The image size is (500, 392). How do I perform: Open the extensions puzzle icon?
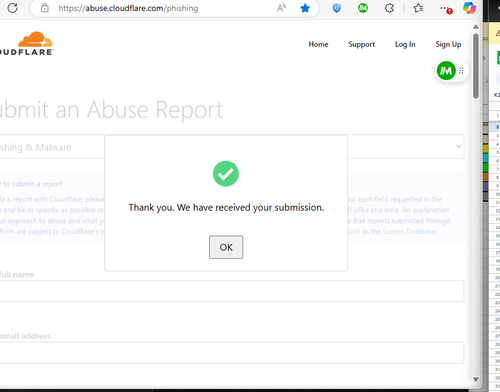pos(389,8)
